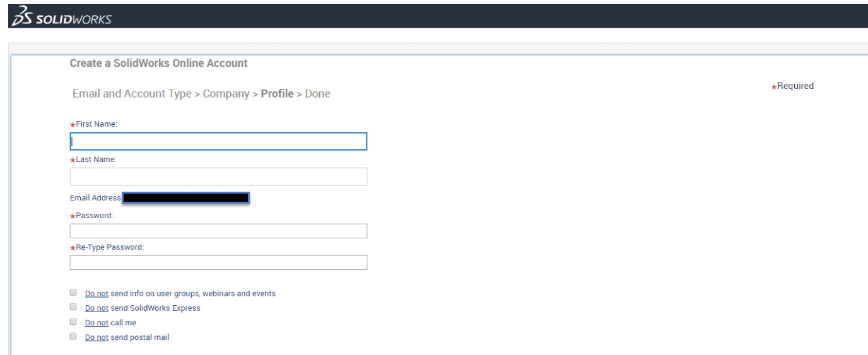The height and width of the screenshot is (355, 868).
Task: Click the 'Profile' breadcrumb step
Action: [x=277, y=93]
